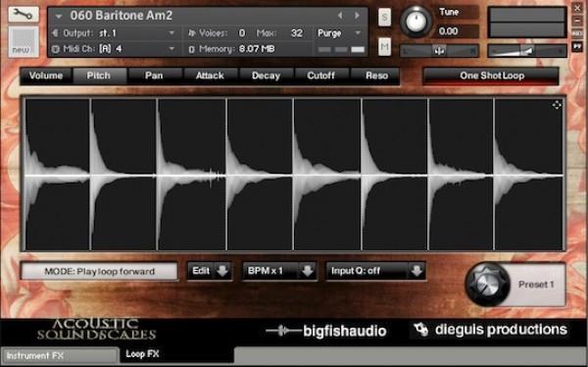Click the MODE: Play loop forward button
This screenshot has height=367, width=588.
(99, 271)
